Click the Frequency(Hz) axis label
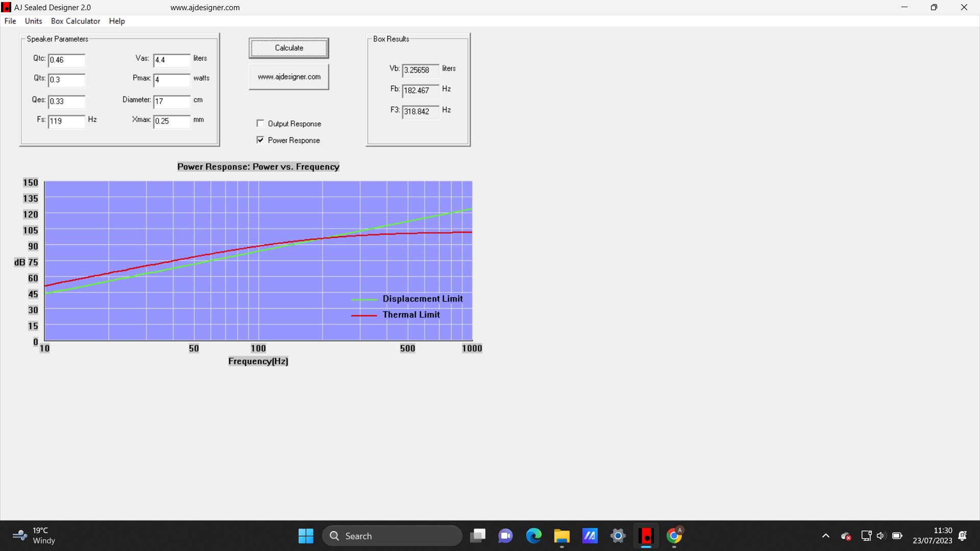Viewport: 980px width, 551px height. coord(258,361)
